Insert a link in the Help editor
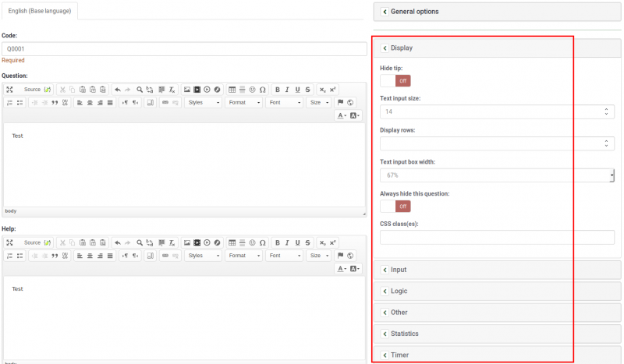 (x=165, y=256)
